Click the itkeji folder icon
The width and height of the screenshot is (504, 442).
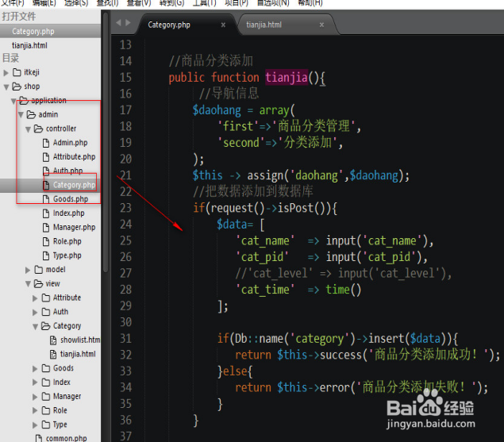[x=17, y=72]
